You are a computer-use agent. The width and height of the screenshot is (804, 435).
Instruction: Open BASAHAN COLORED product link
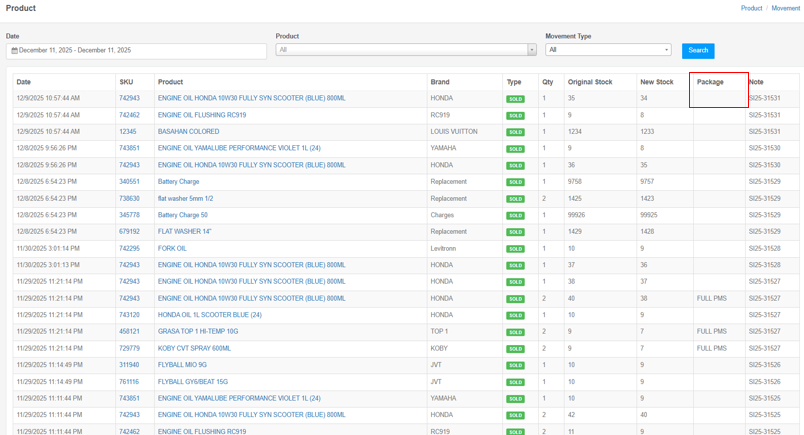tap(188, 132)
